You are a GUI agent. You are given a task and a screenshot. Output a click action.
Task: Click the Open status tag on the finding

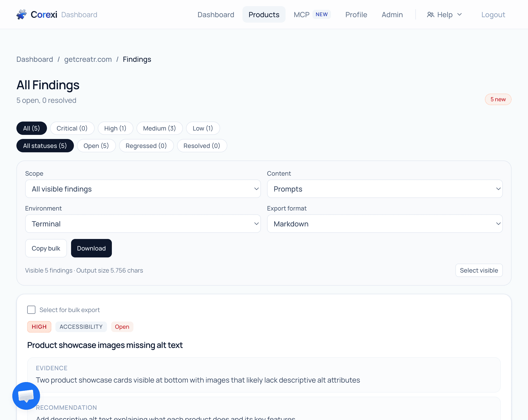click(x=122, y=327)
